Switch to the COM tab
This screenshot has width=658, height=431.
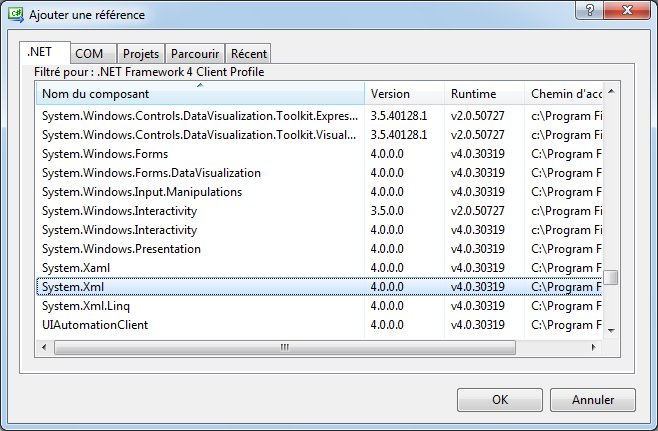click(x=89, y=54)
